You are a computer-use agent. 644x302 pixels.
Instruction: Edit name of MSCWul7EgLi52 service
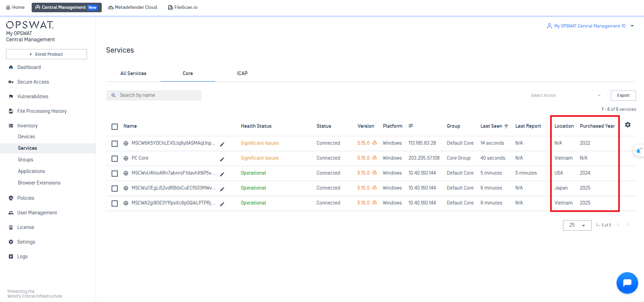(x=222, y=189)
